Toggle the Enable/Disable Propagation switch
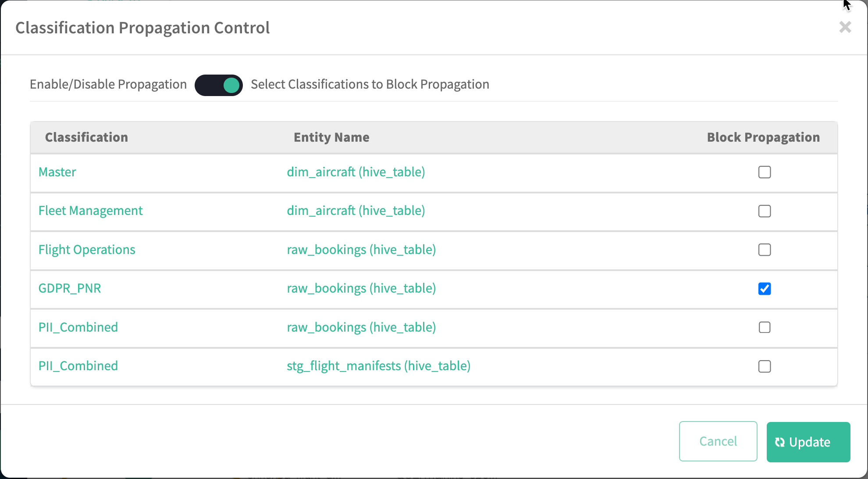Screen dimensions: 868x479 click(x=219, y=85)
